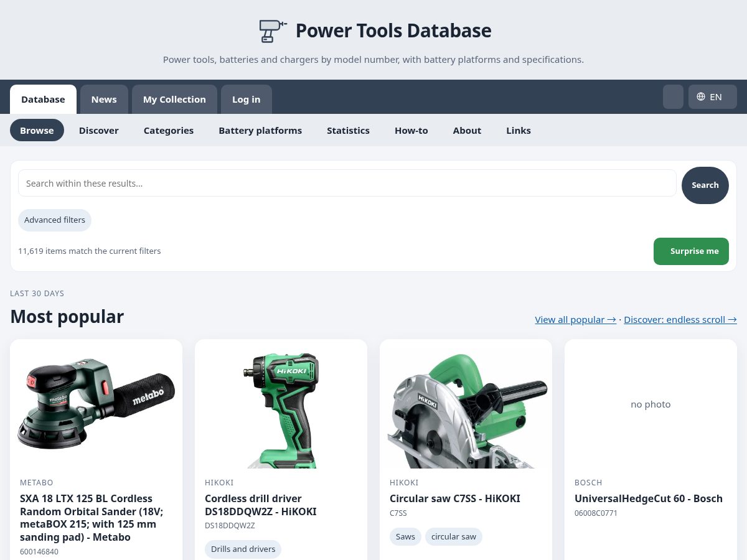747x560 pixels.
Task: Click the 'C7SS' model code text
Action: pyautogui.click(x=398, y=513)
